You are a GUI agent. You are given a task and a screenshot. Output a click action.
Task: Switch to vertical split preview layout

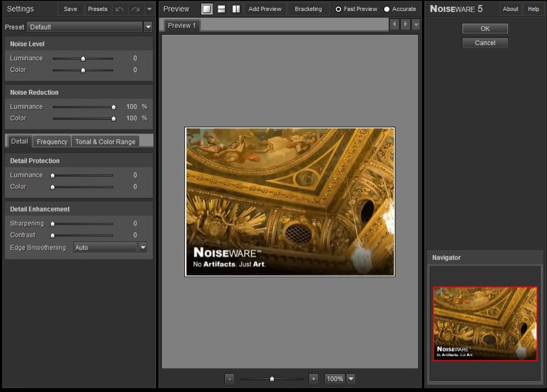[236, 9]
